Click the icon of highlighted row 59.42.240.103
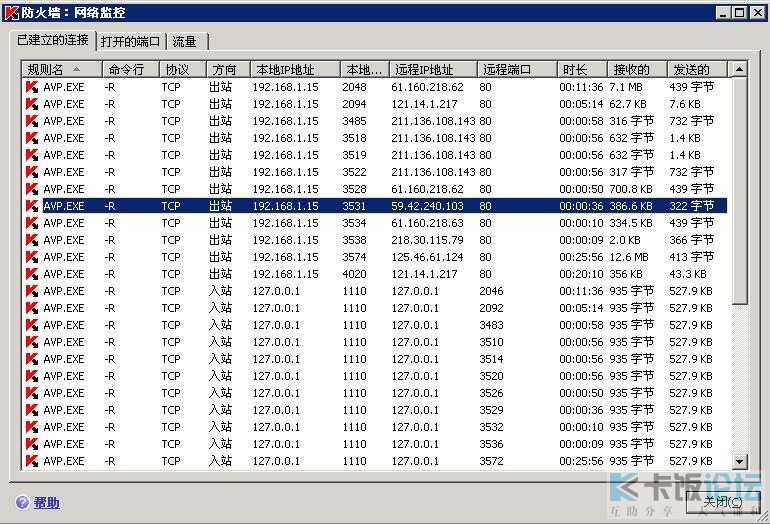The image size is (770, 524). tap(32, 206)
